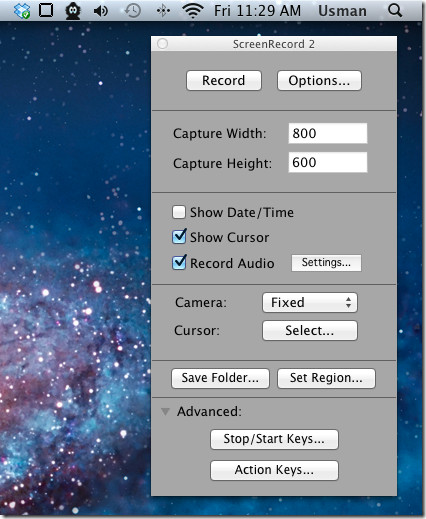Click the Capture Width input field
426x519 pixels.
pos(328,133)
